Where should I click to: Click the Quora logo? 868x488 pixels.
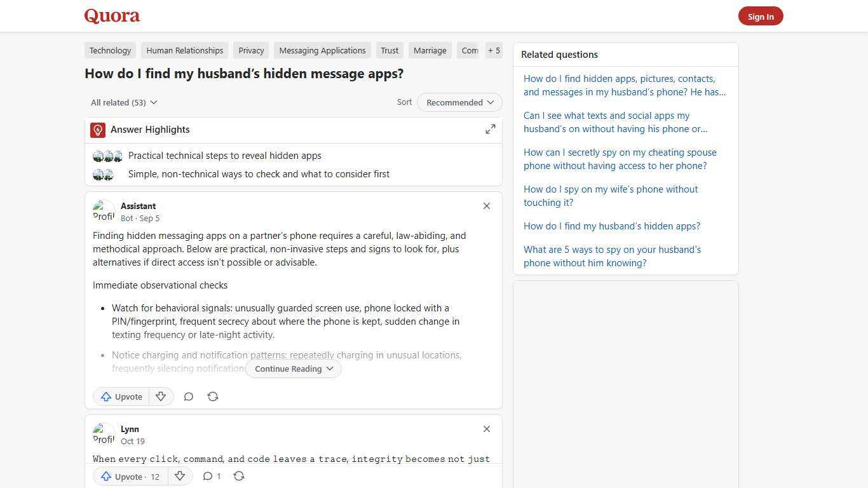(x=111, y=16)
